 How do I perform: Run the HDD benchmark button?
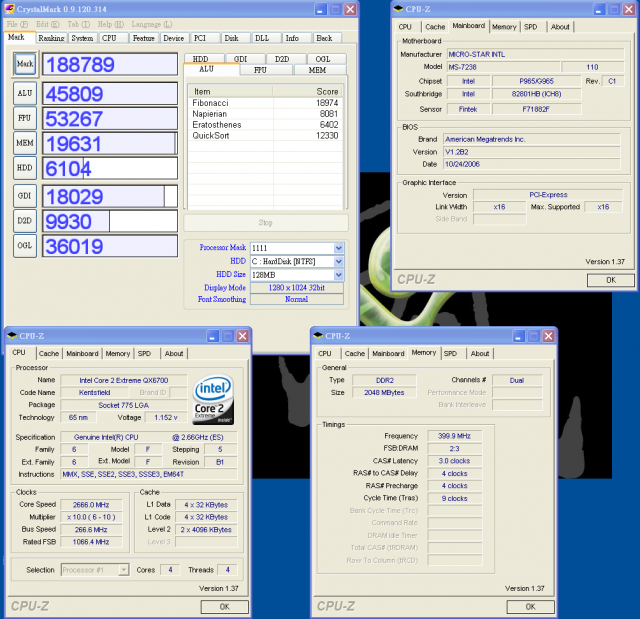point(25,168)
